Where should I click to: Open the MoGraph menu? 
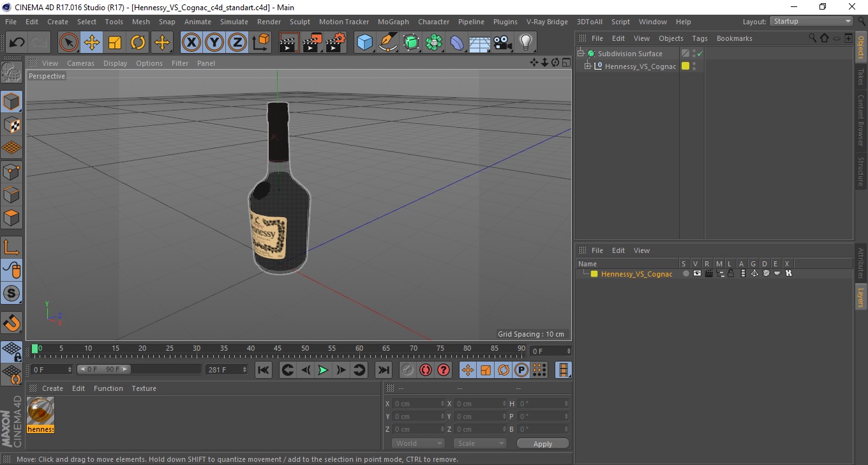[x=393, y=22]
